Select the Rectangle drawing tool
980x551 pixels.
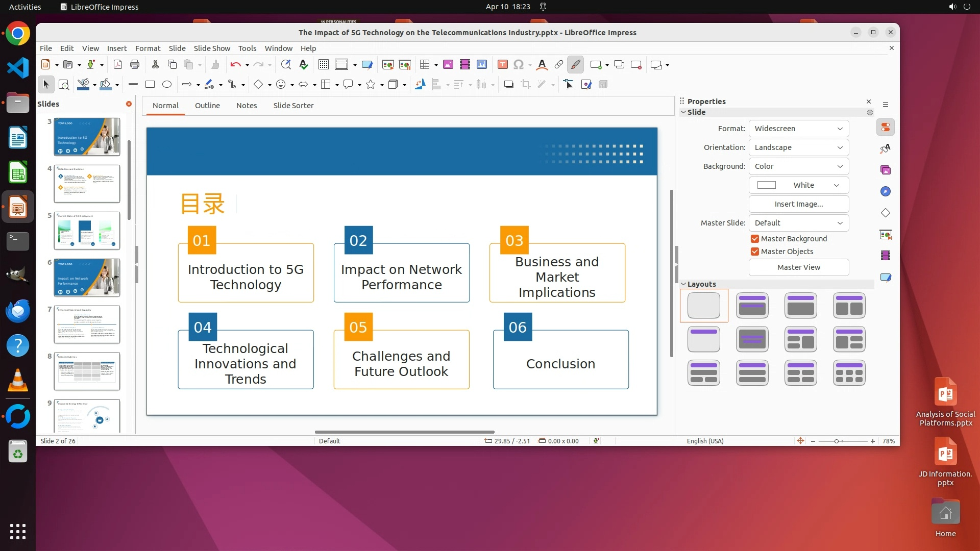pyautogui.click(x=150, y=85)
